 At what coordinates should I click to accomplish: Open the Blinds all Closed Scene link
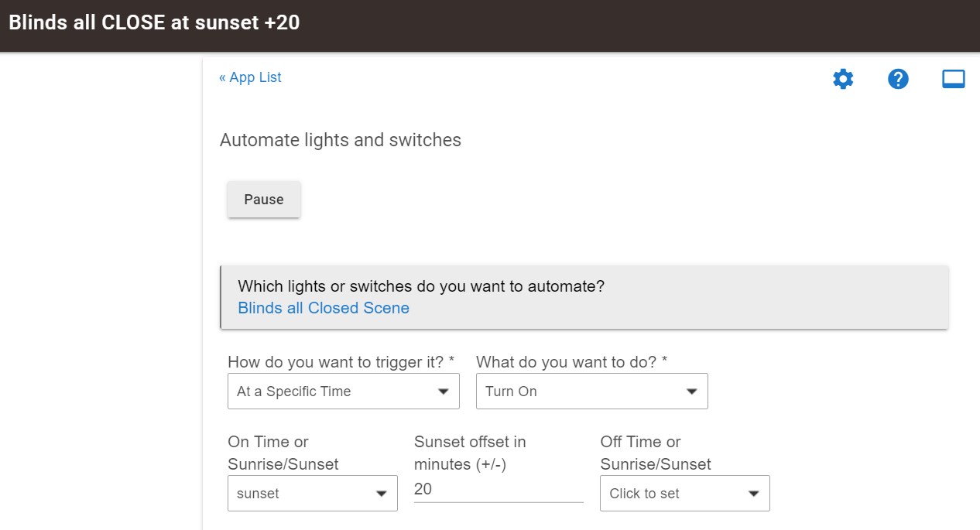324,308
